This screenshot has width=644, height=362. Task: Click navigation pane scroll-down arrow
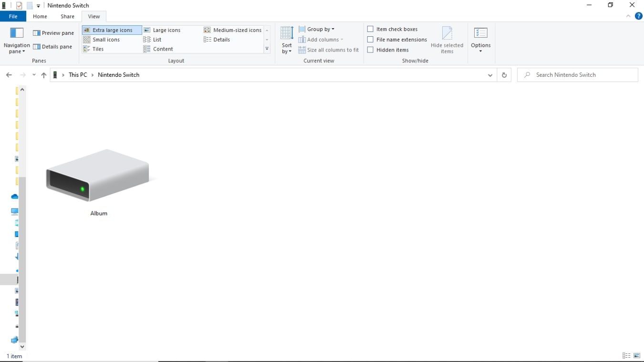click(x=22, y=347)
